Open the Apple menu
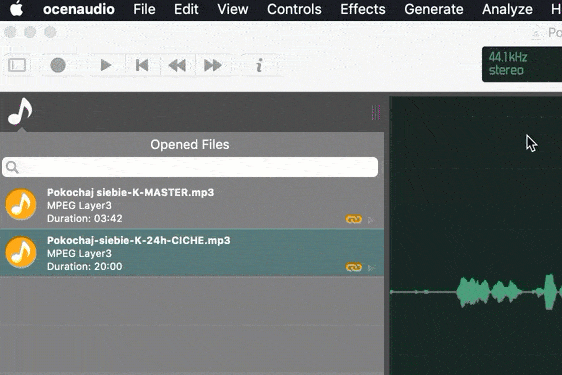 coord(16,9)
